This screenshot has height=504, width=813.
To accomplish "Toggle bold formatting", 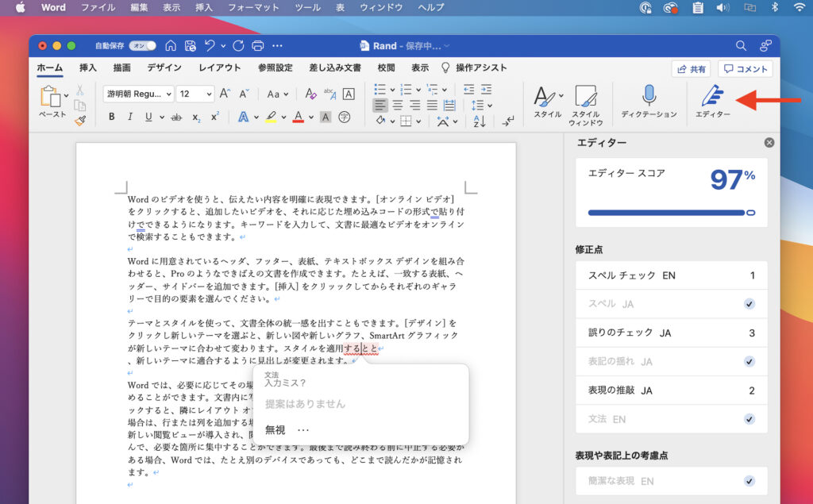I will point(112,117).
